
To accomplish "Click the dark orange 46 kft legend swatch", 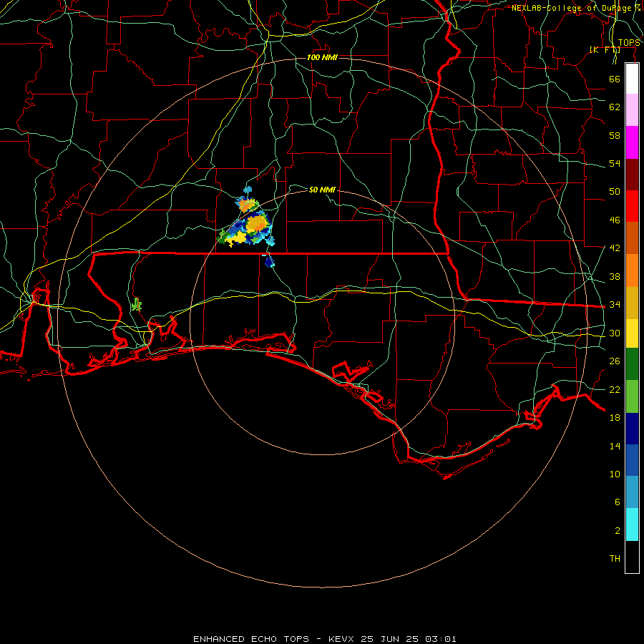I will tap(632, 238).
